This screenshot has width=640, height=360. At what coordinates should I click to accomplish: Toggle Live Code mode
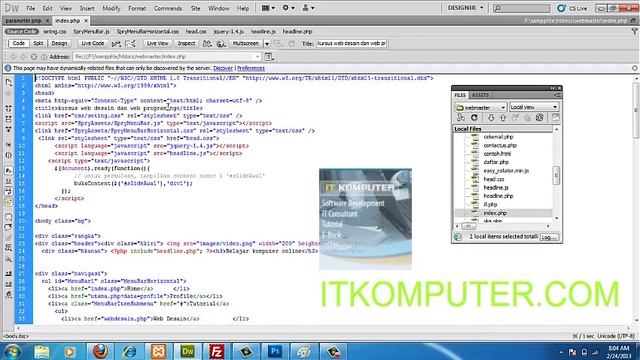(x=93, y=43)
